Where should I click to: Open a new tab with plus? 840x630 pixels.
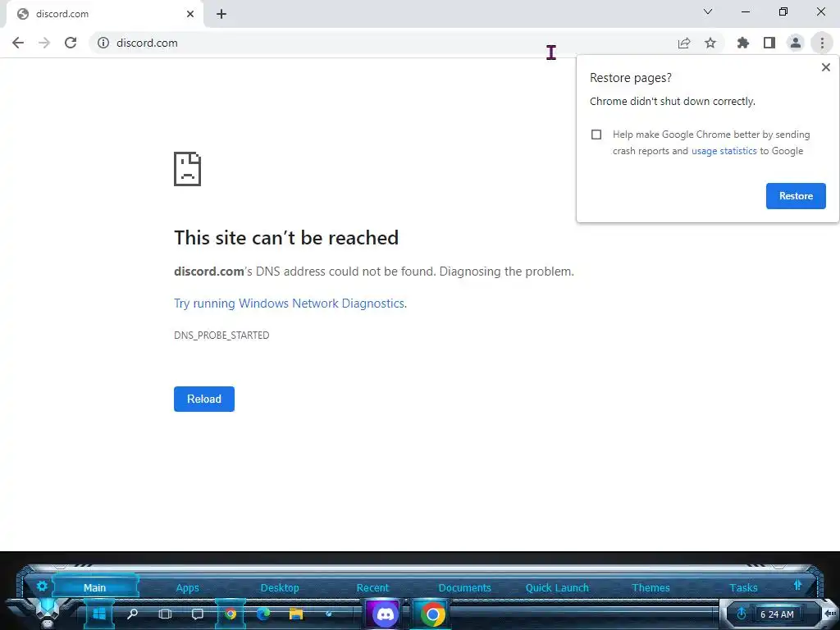point(221,14)
